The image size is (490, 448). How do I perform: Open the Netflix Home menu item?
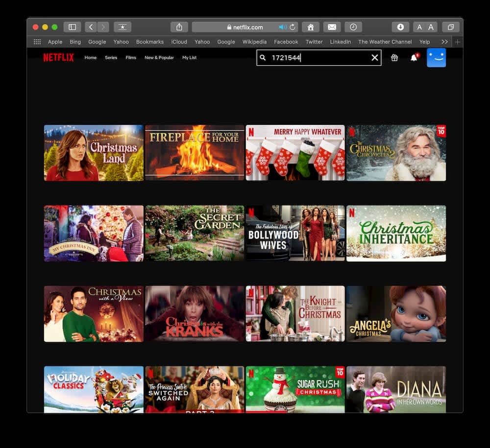coord(91,58)
